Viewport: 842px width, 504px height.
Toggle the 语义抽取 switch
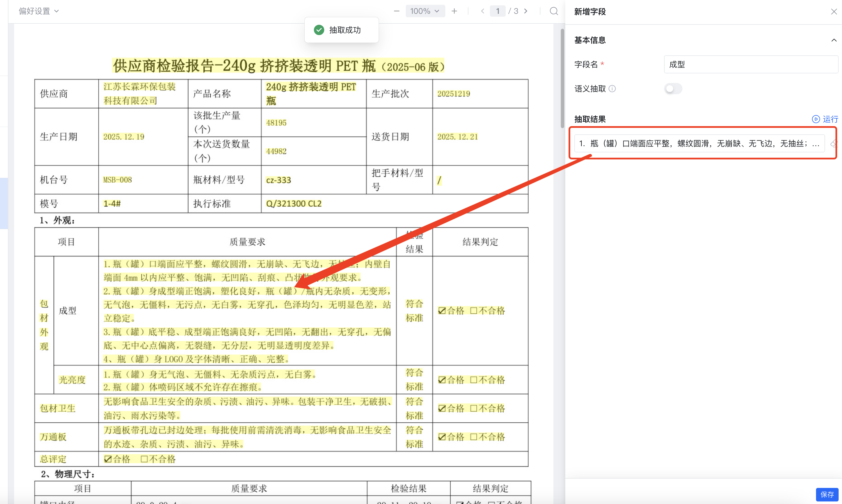coord(673,89)
